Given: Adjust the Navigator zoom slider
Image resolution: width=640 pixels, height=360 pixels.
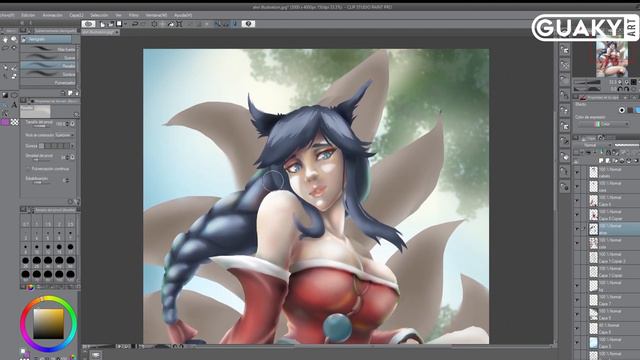Looking at the screenshot, I should 587,82.
